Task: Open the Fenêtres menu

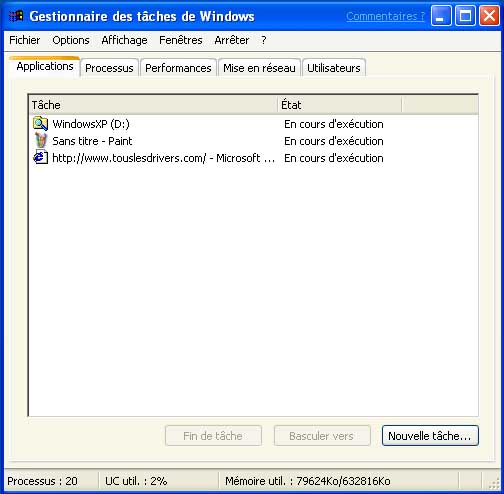Action: [x=181, y=40]
